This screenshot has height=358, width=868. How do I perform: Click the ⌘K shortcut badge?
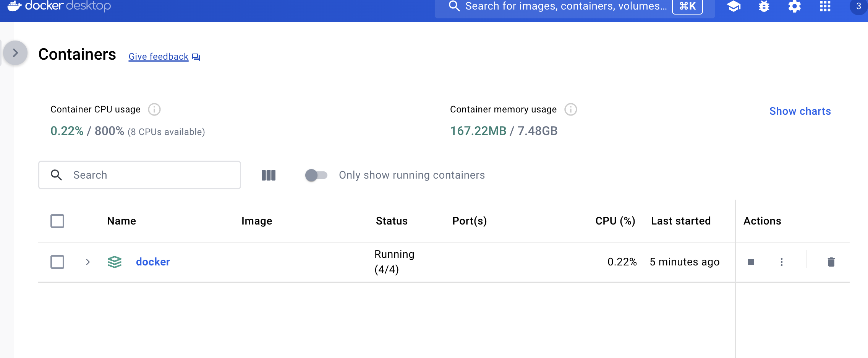[688, 6]
